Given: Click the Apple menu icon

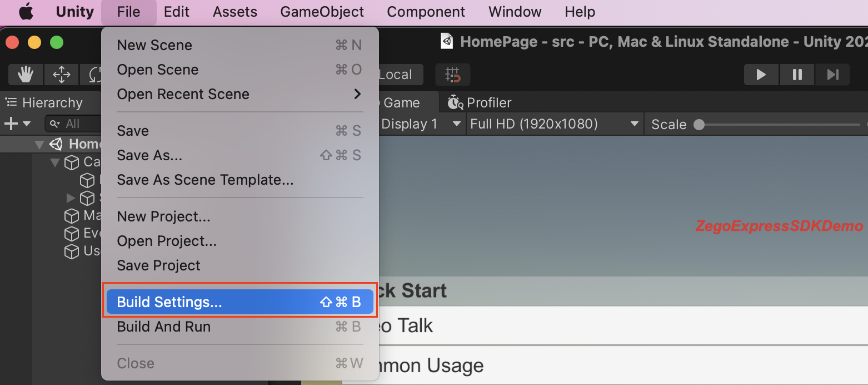Looking at the screenshot, I should tap(26, 12).
